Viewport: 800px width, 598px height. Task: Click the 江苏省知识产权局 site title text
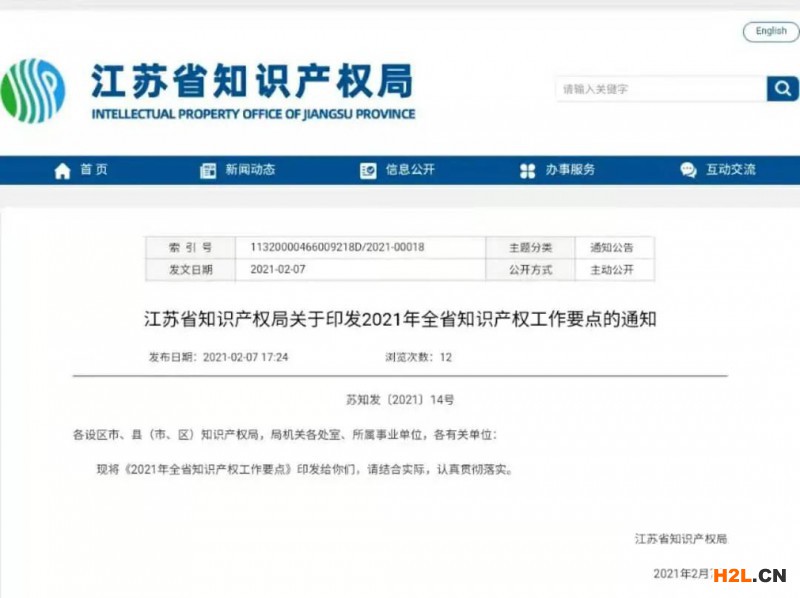[x=252, y=81]
